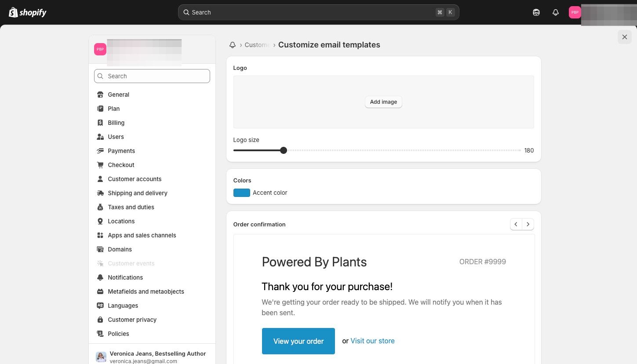Show next email template preview
This screenshot has width=637, height=364.
pos(528,224)
